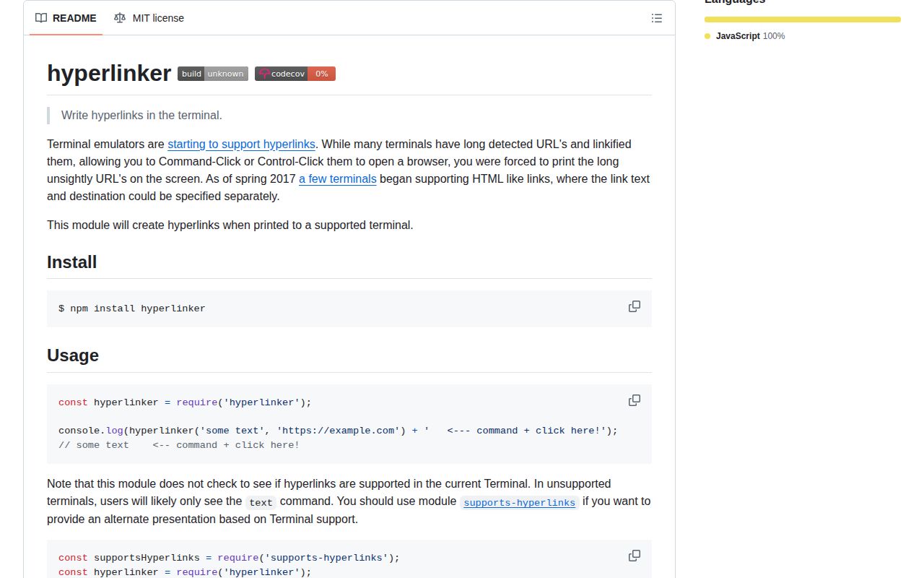The image size is (924, 578).
Task: Open the README outline list icon
Action: [x=657, y=18]
